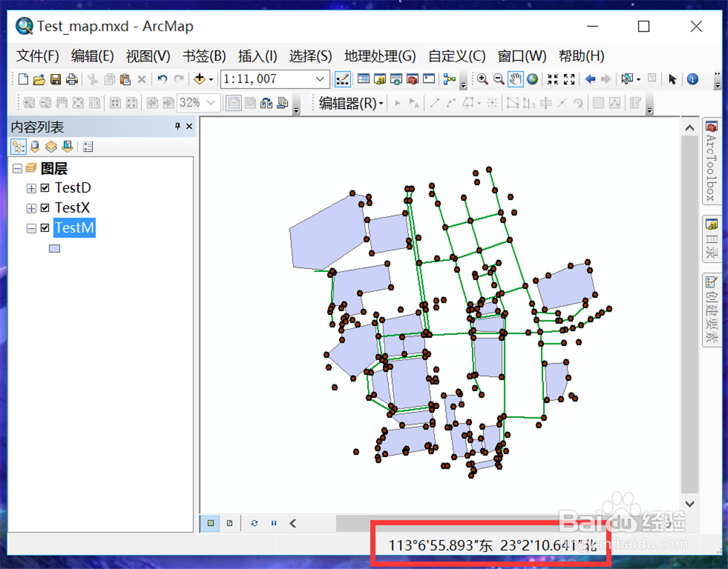Select the Undo icon
The image size is (728, 569).
(x=162, y=79)
